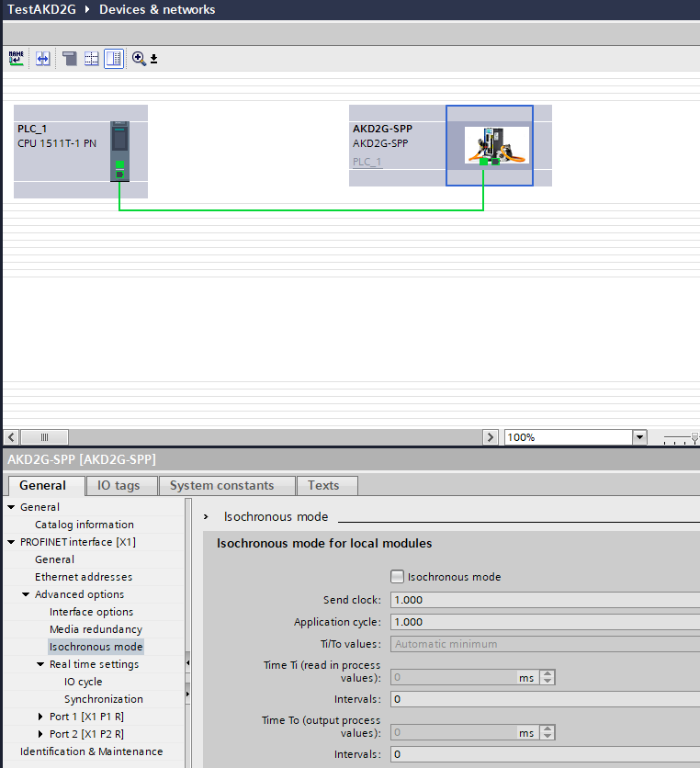Click the Time Ti value field
700x768 pixels.
click(454, 677)
